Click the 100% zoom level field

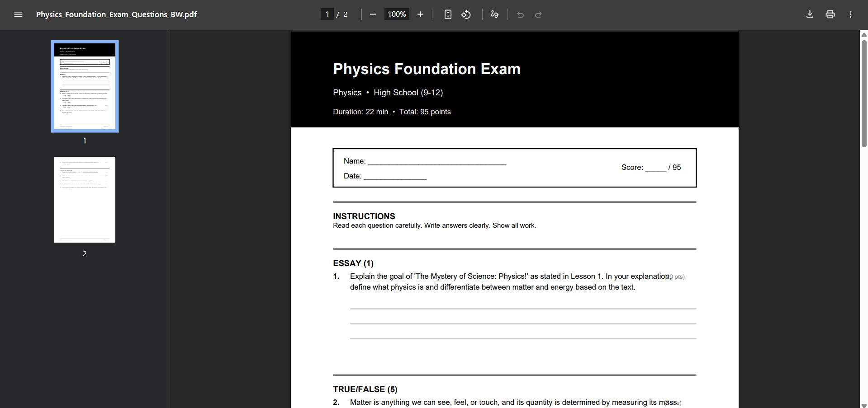click(x=397, y=14)
